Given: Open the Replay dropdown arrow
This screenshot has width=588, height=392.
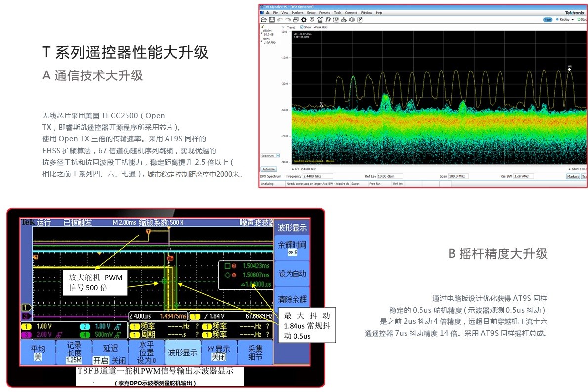Looking at the screenshot, I should (x=573, y=19).
